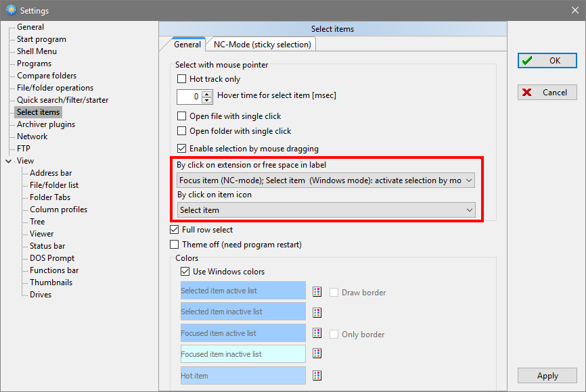Image resolution: width=586 pixels, height=392 pixels.
Task: Open color picker for Selected item inactive list
Action: pyautogui.click(x=317, y=312)
